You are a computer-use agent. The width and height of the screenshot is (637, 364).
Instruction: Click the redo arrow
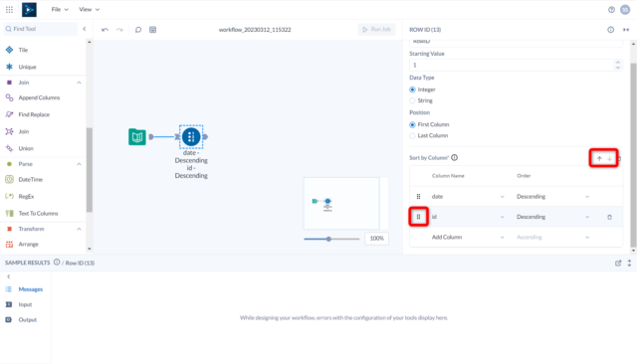(119, 30)
